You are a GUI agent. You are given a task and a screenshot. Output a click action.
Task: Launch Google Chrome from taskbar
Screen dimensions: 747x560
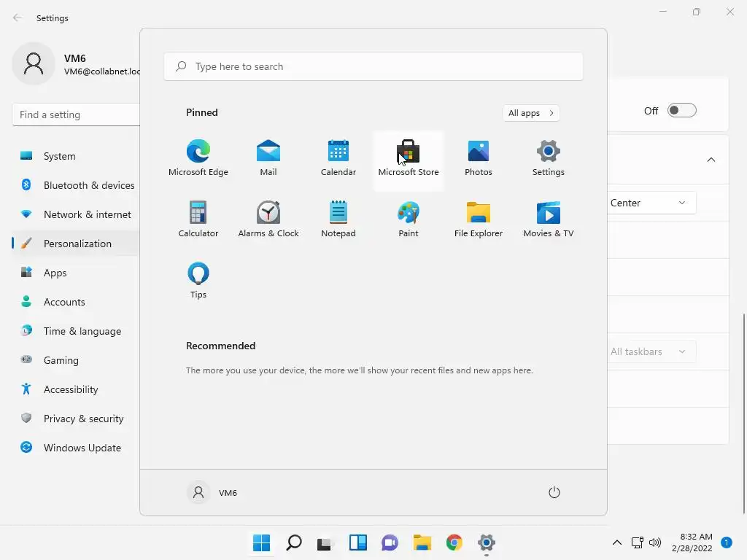454,542
